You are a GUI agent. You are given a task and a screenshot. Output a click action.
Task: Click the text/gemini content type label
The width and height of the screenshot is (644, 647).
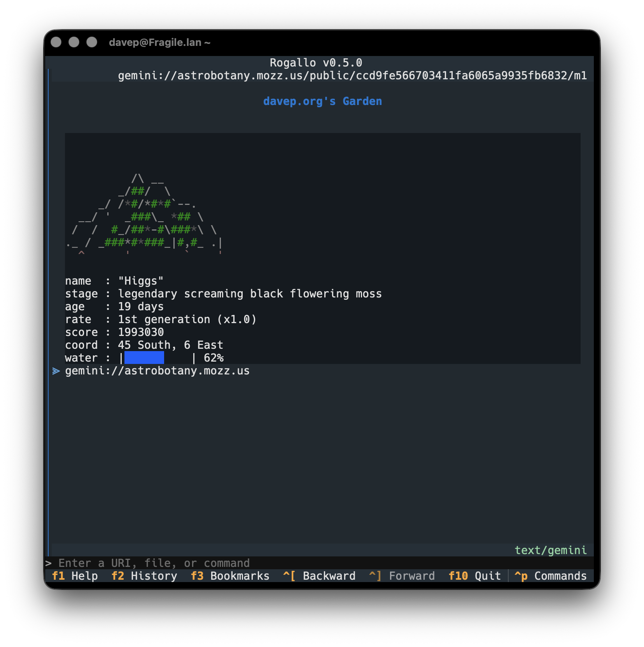coord(551,550)
